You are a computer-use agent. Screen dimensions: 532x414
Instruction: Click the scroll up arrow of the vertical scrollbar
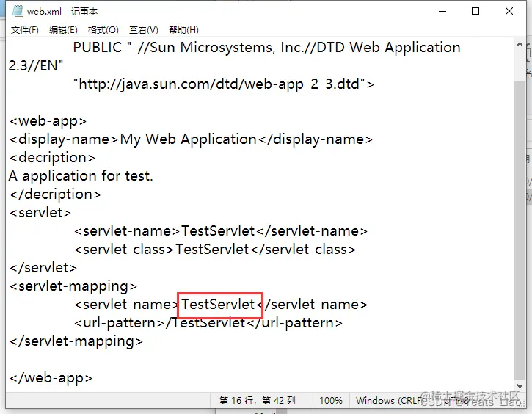click(x=520, y=45)
